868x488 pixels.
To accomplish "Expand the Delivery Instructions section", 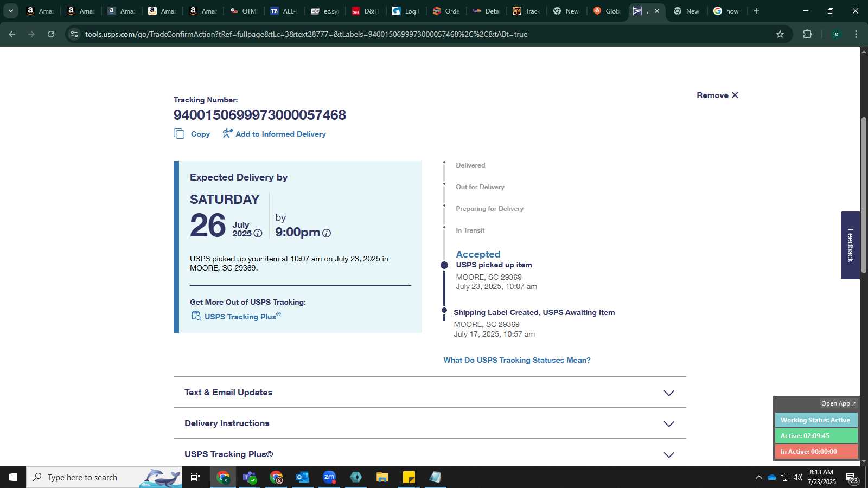I will [x=430, y=423].
